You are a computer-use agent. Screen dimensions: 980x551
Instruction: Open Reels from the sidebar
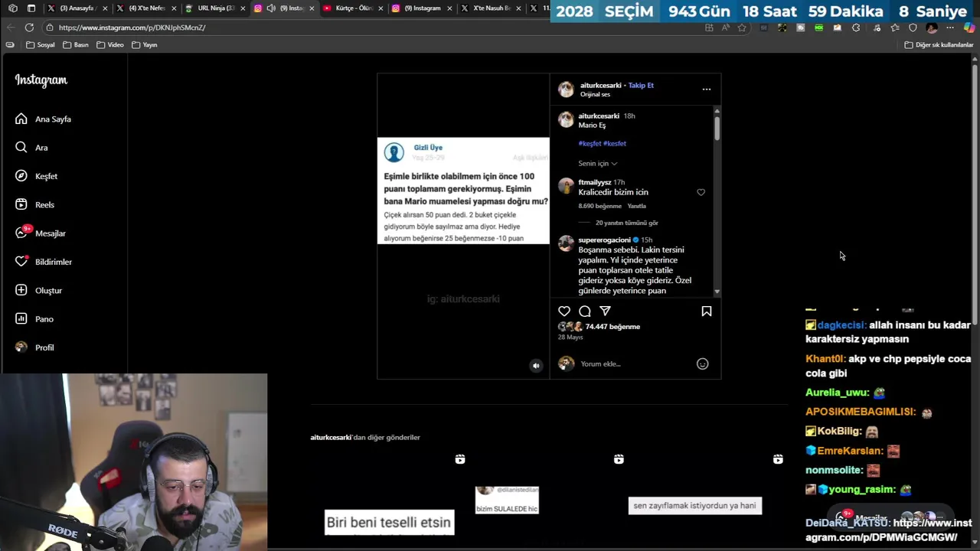click(x=34, y=205)
